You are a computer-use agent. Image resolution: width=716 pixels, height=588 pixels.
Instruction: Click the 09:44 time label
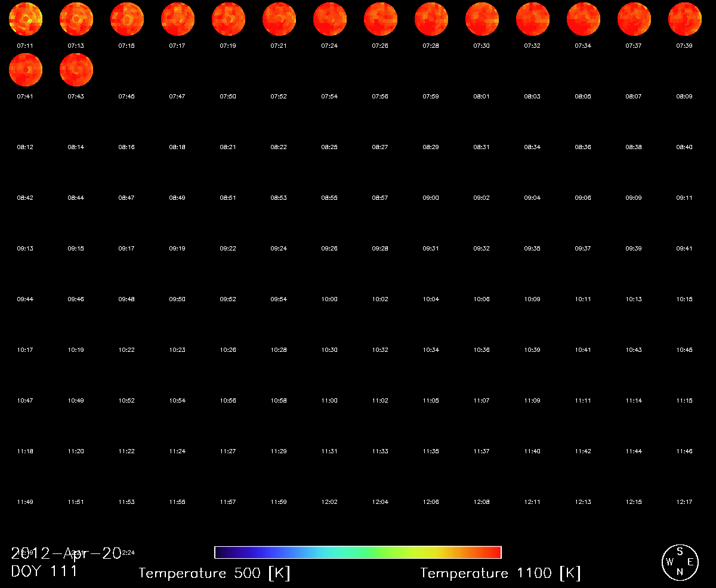click(25, 299)
